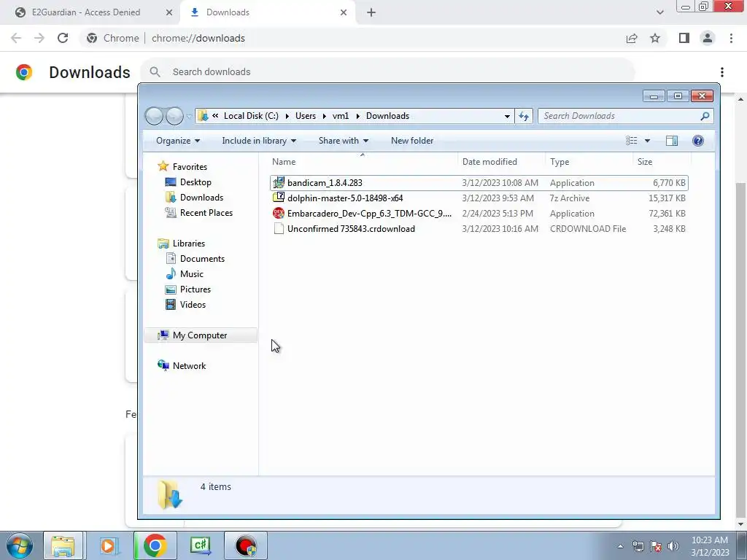This screenshot has width=747, height=560.
Task: Open Explorer help icon
Action: tap(698, 141)
